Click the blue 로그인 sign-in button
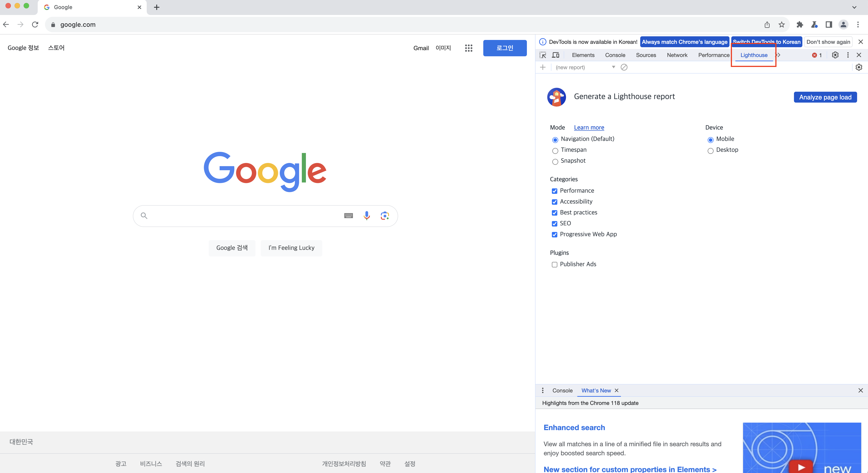The width and height of the screenshot is (868, 473). 505,48
